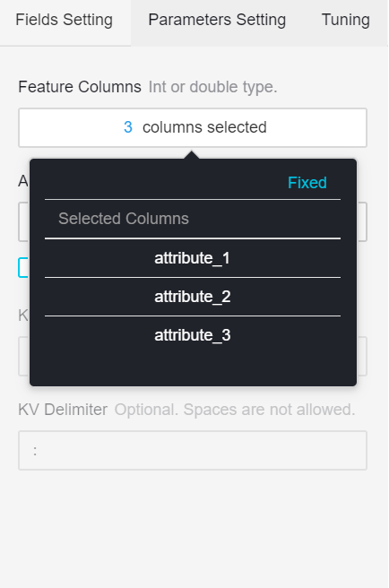
Task: Select attribute_3 in Selected Columns list
Action: (193, 335)
